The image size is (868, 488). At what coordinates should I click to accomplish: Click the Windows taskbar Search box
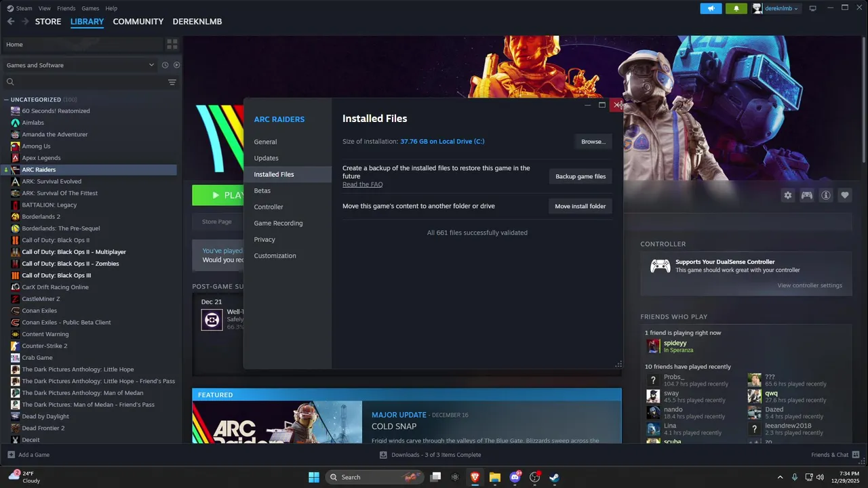click(374, 477)
